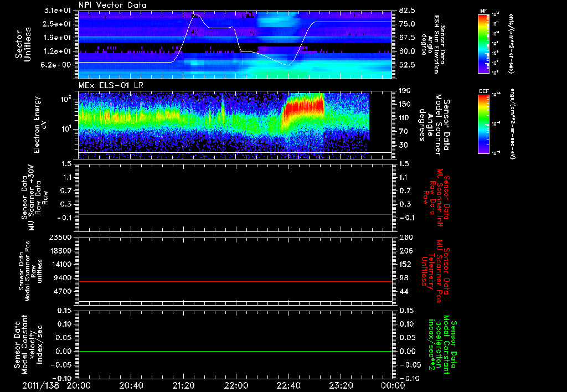Select the Sector Unitless axis label

click(x=22, y=43)
